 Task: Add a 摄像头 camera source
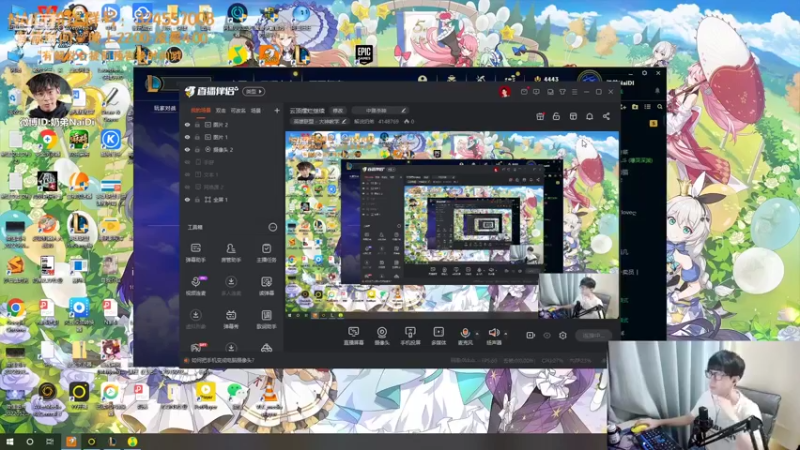(382, 336)
